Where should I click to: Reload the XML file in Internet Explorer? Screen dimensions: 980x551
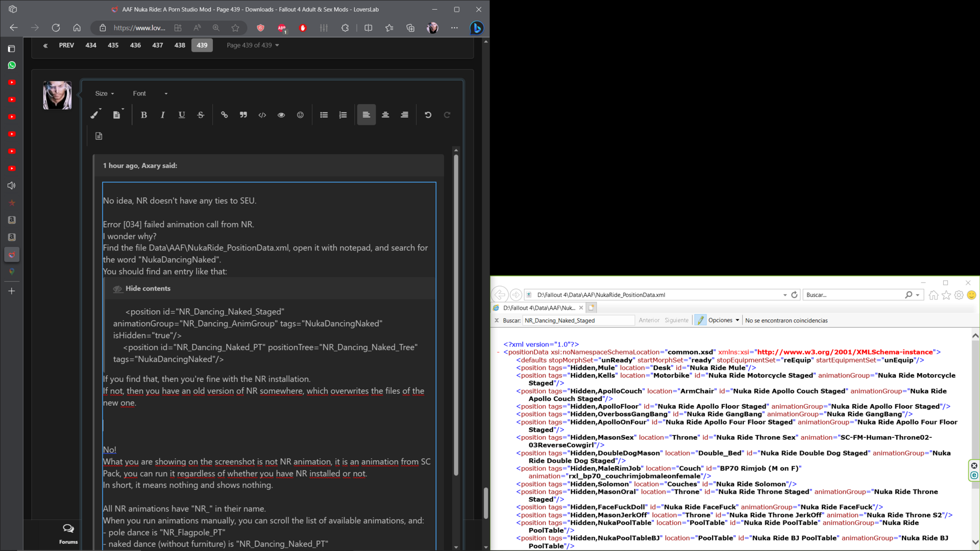tap(794, 295)
